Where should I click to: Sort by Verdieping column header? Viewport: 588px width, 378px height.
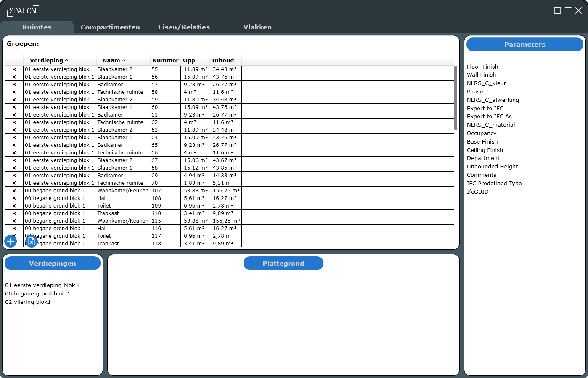click(49, 60)
